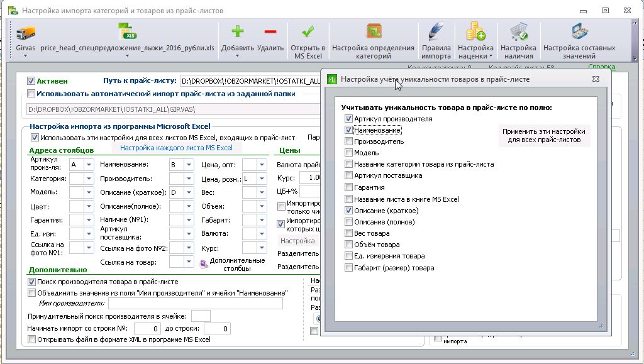Viewport: 644px width, 364px height.
Task: Click the Имя производителя text field
Action: point(195,303)
